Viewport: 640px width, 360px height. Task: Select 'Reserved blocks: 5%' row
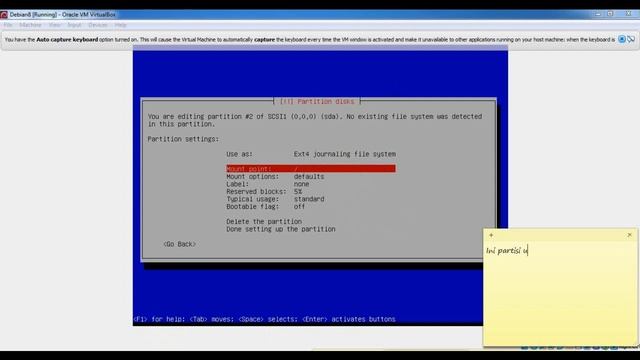(264, 191)
